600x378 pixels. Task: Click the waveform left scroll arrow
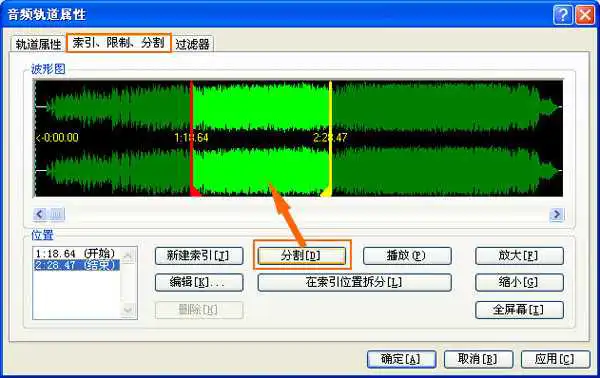click(x=40, y=214)
